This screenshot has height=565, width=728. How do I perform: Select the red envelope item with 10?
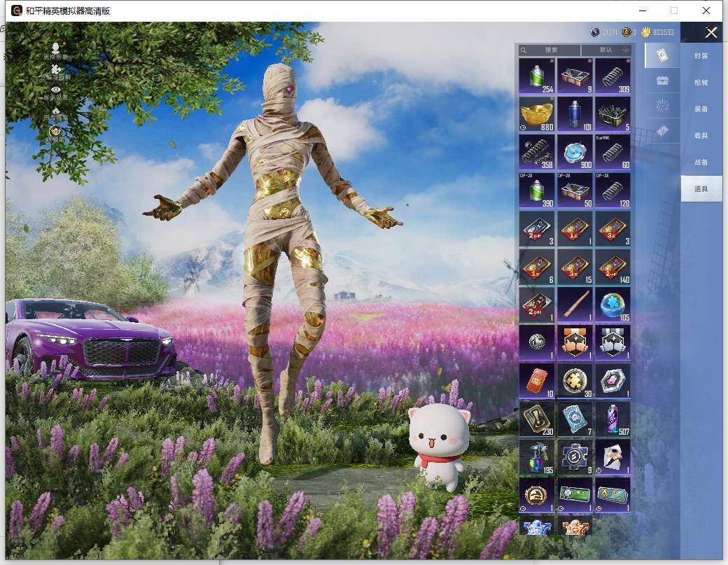[x=537, y=381]
